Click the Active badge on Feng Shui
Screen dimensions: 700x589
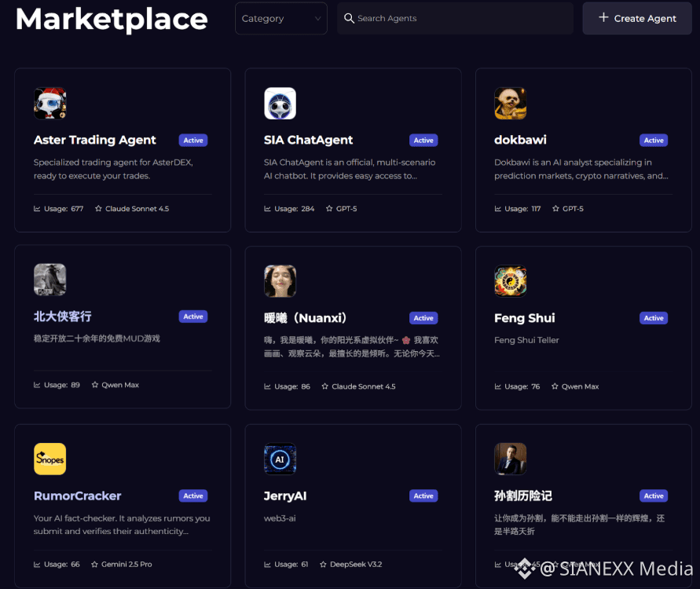click(654, 318)
